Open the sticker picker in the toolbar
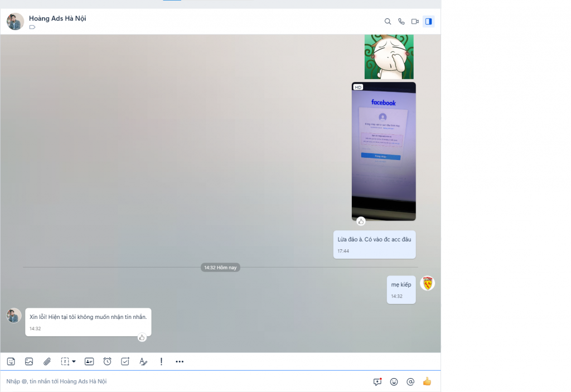The image size is (571, 392). point(11,361)
